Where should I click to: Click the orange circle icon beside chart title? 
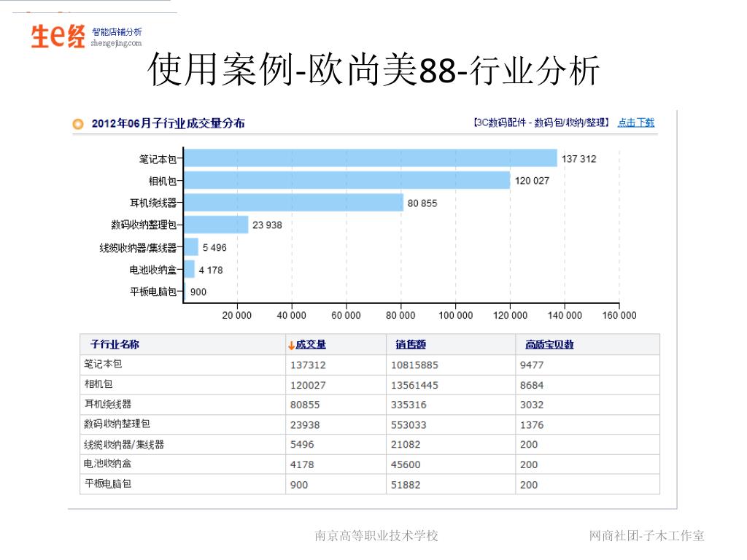[77, 124]
